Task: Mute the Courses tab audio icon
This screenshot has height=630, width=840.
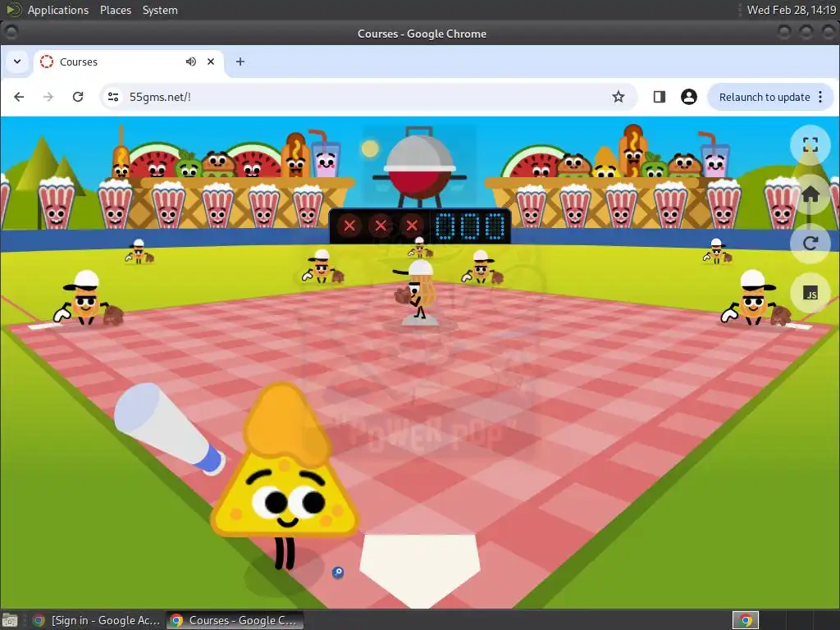Action: pyautogui.click(x=190, y=62)
